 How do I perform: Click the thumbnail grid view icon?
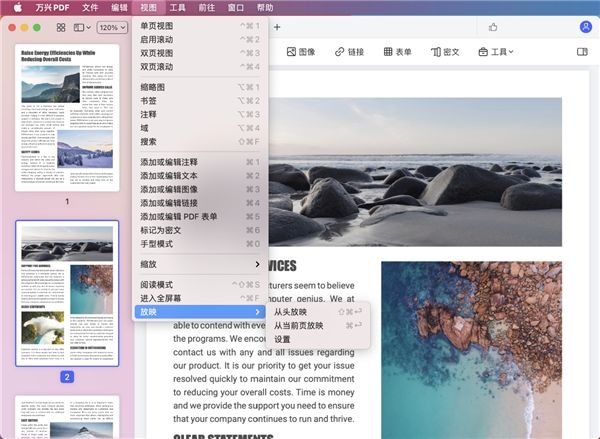point(61,28)
